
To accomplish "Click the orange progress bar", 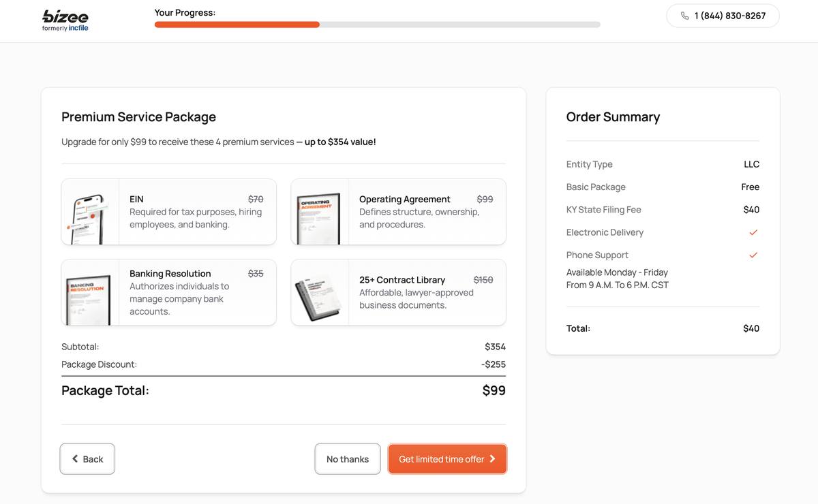I will (237, 25).
